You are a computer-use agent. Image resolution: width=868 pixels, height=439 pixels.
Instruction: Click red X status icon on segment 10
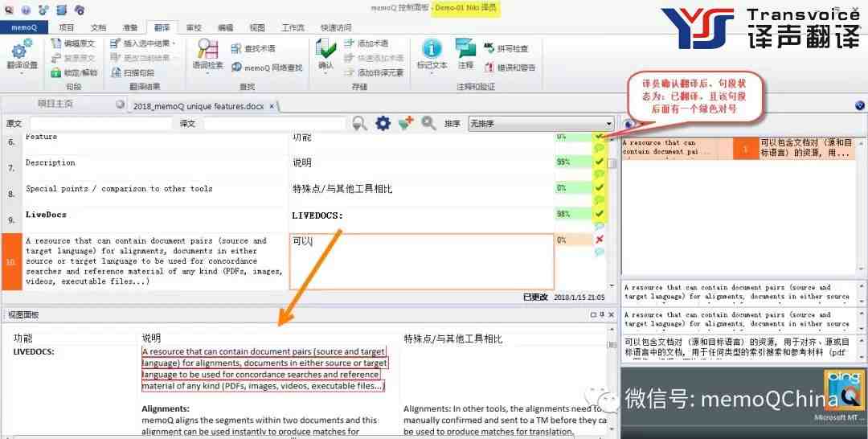tap(599, 239)
